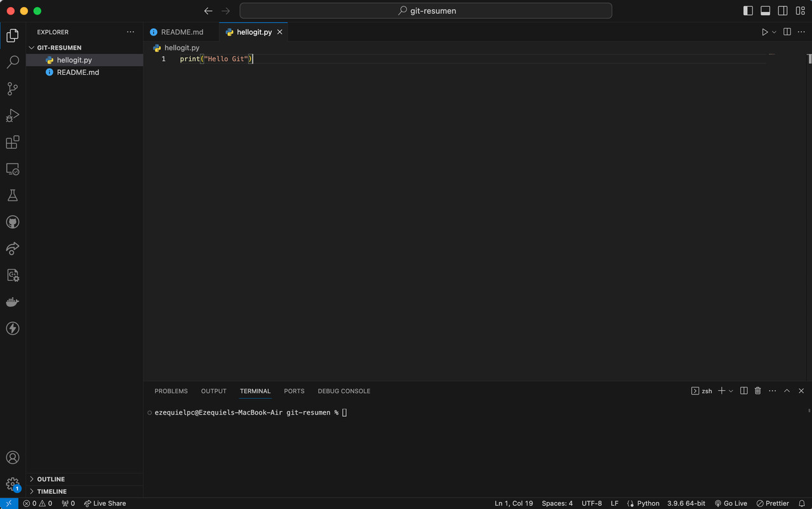Kill the terminal with trash icon
The height and width of the screenshot is (509, 812).
click(758, 391)
